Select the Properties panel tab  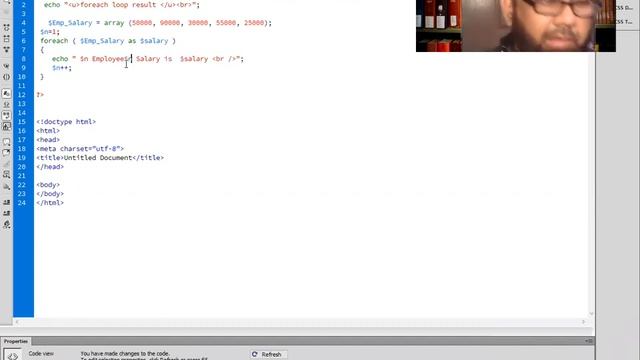tap(16, 341)
